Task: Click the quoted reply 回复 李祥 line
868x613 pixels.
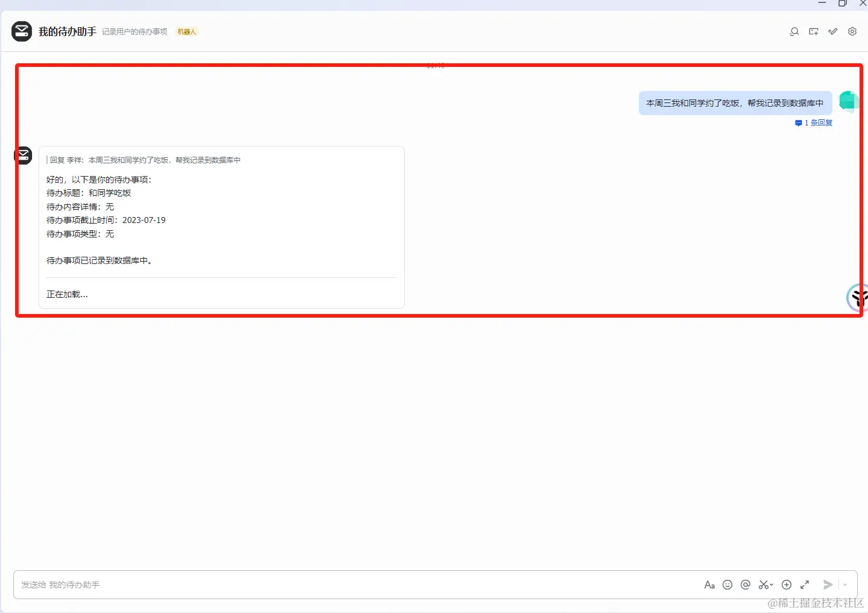Action: coord(144,160)
